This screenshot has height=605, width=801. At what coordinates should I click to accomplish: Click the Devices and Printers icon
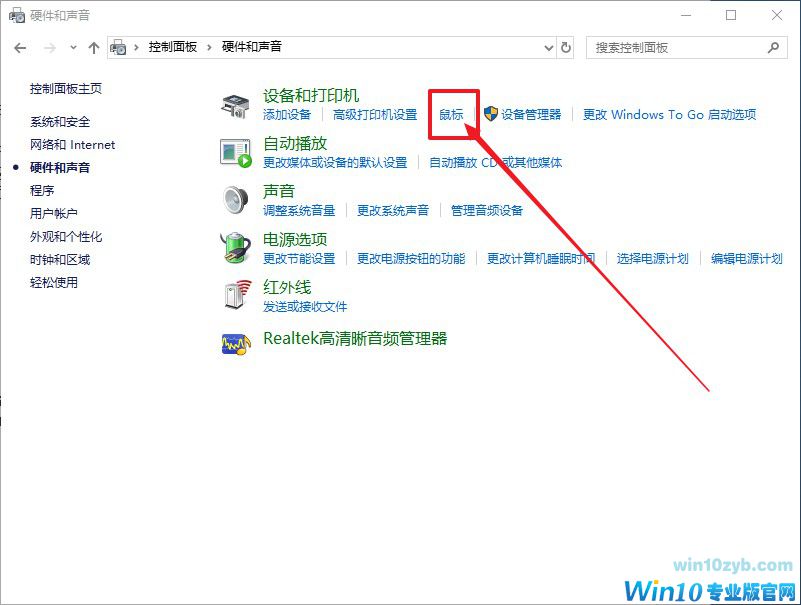(x=235, y=106)
